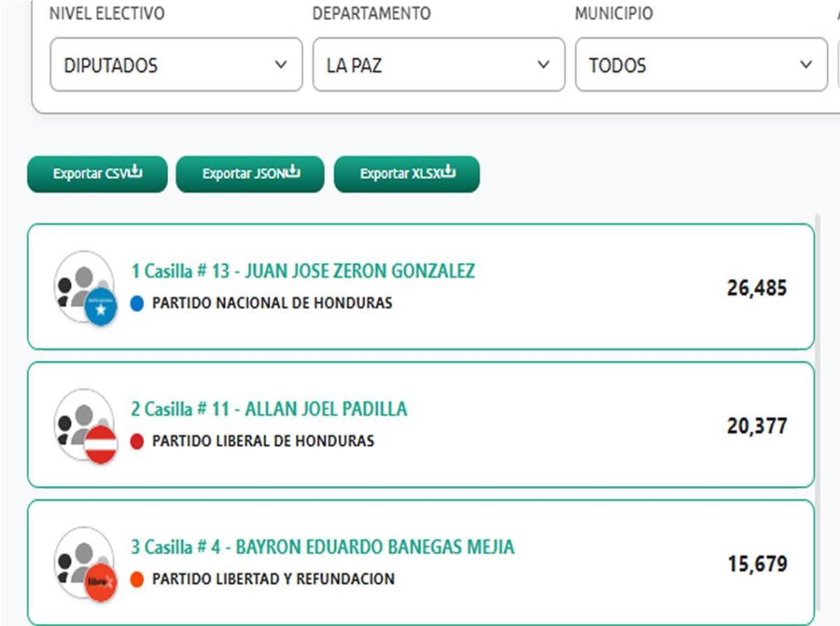Image resolution: width=840 pixels, height=626 pixels.
Task: Click the download icon on Exportar CSV
Action: (134, 171)
